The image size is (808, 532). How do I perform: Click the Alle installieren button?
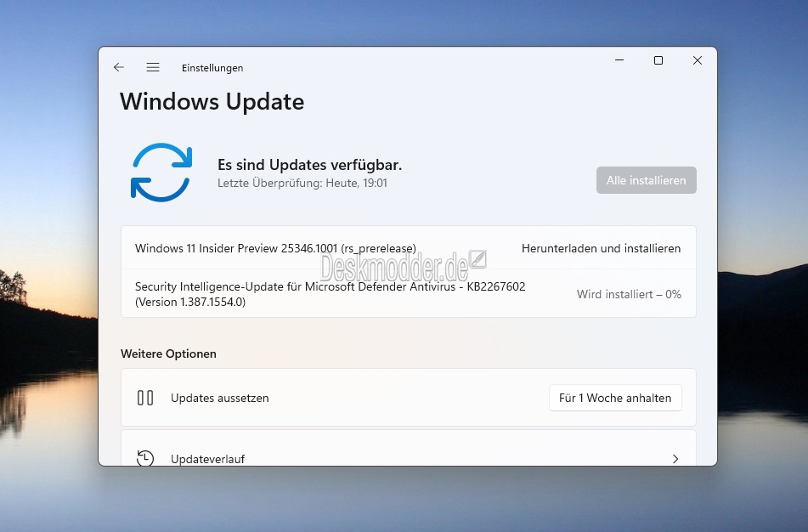click(647, 180)
